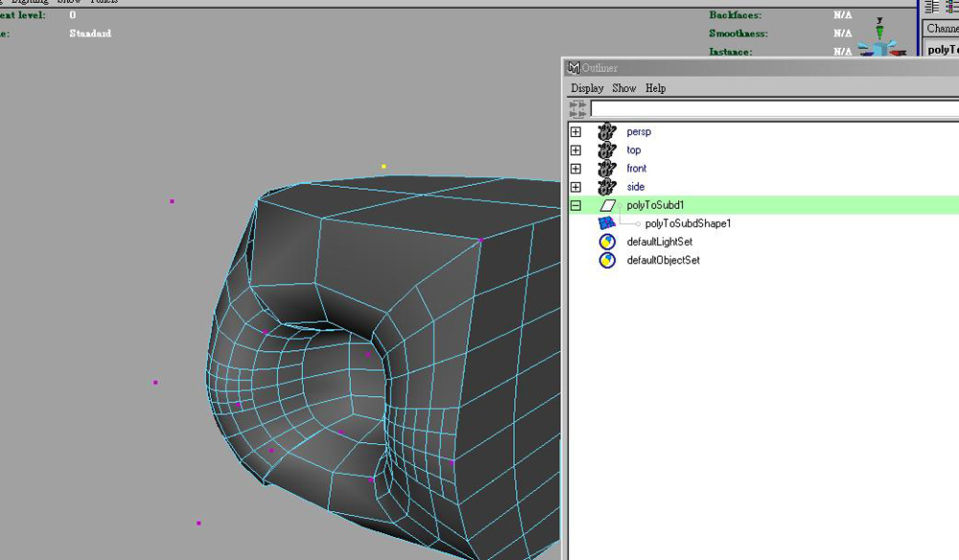Open the Outliner Display menu
The height and width of the screenshot is (560, 959).
click(587, 88)
